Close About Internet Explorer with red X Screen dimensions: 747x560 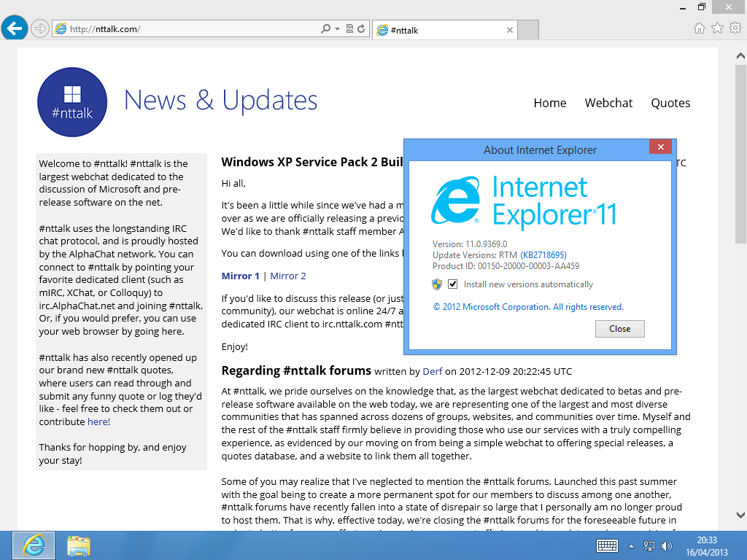pyautogui.click(x=660, y=147)
